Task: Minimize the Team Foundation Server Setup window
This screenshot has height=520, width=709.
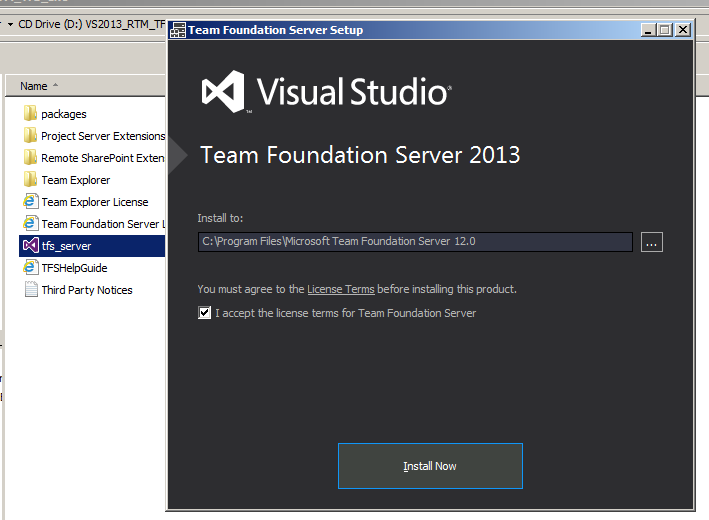Action: [648, 30]
